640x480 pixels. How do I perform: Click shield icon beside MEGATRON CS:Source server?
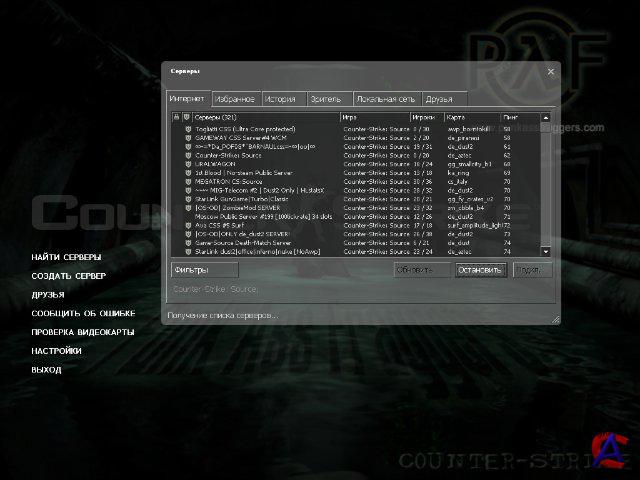pyautogui.click(x=187, y=182)
